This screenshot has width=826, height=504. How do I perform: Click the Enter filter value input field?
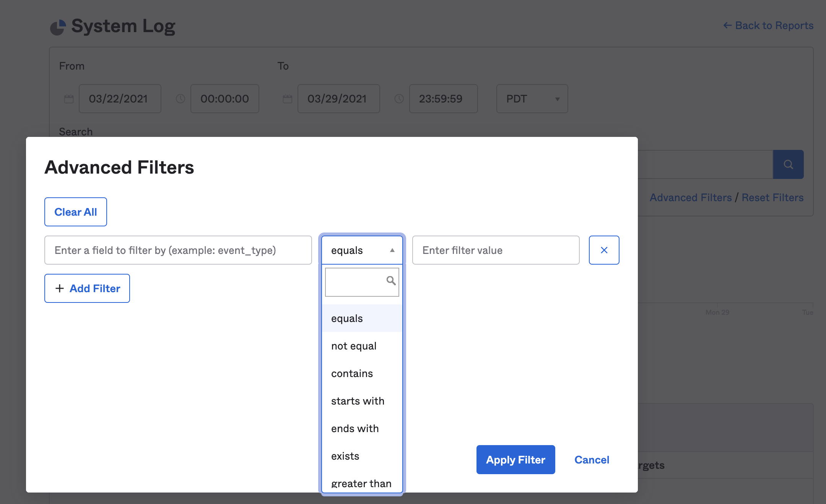[x=496, y=250]
